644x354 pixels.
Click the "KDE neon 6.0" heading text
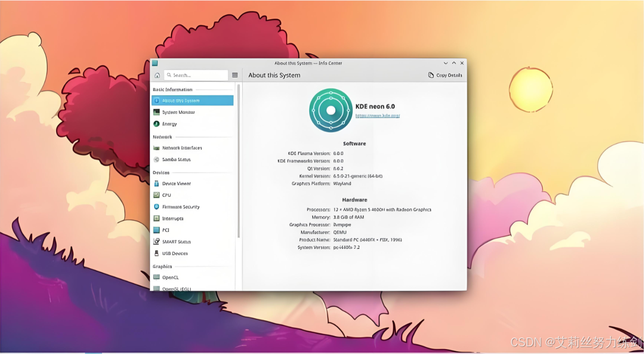point(375,106)
